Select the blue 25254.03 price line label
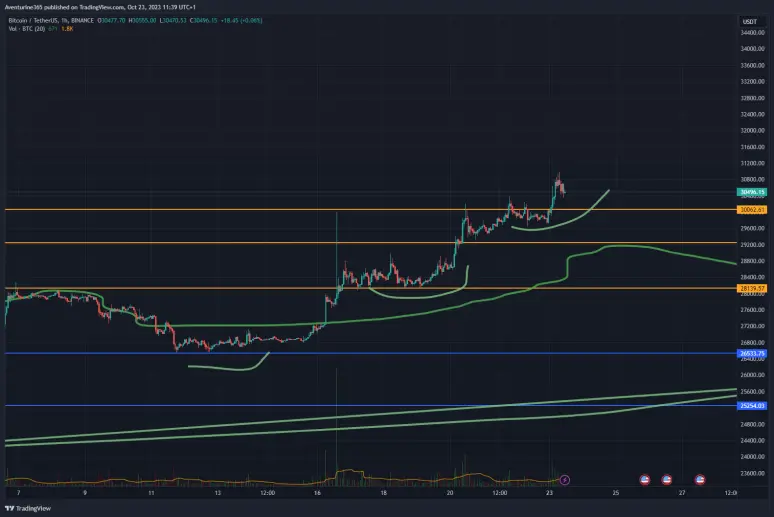 coord(752,406)
